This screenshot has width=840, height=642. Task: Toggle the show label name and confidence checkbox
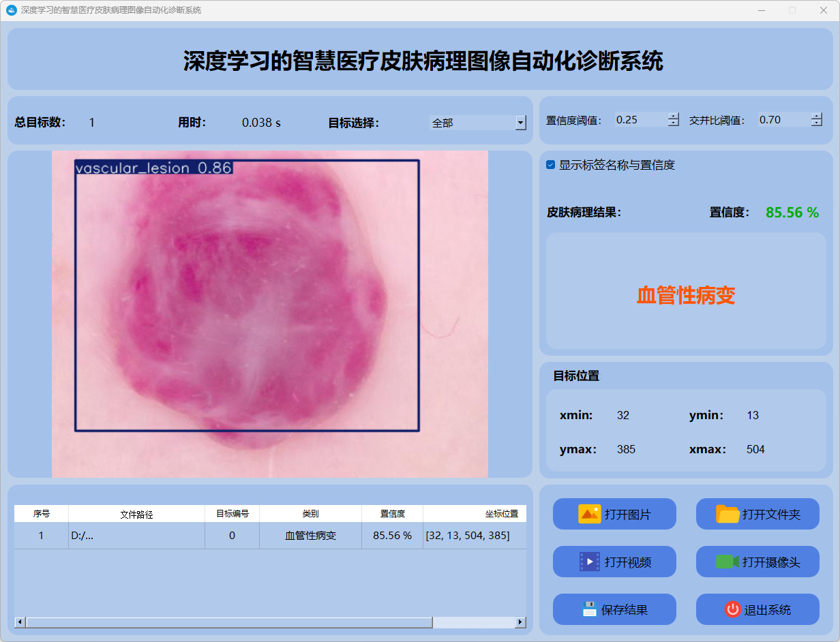point(551,165)
